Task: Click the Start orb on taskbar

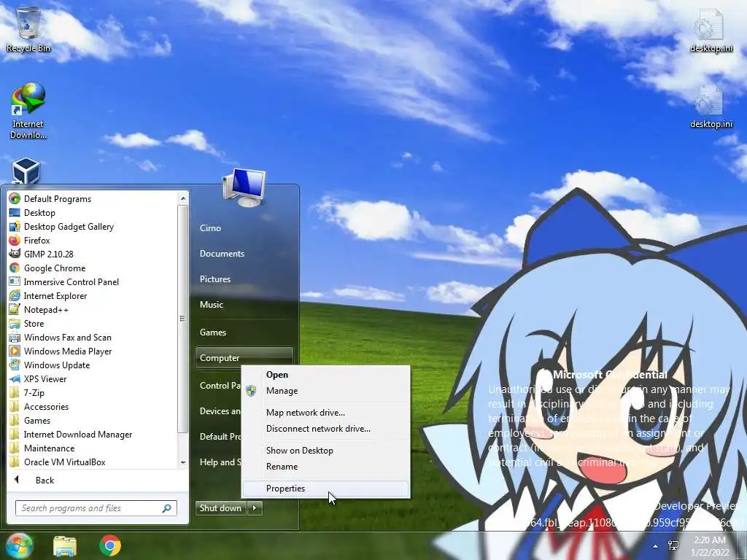Action: click(x=19, y=545)
